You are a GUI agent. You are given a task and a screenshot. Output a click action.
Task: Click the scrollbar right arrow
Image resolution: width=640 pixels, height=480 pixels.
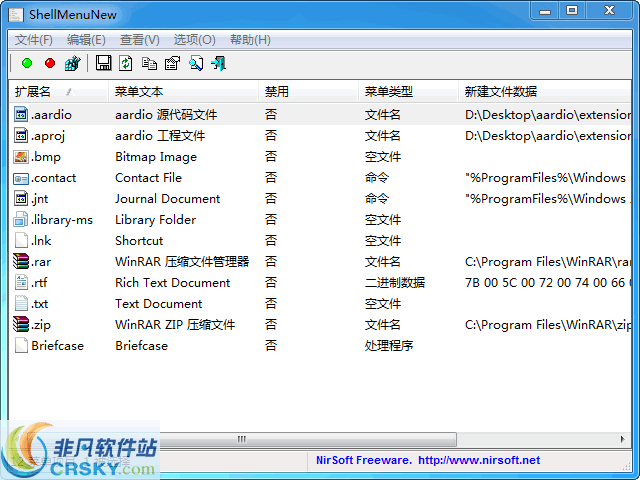point(622,439)
